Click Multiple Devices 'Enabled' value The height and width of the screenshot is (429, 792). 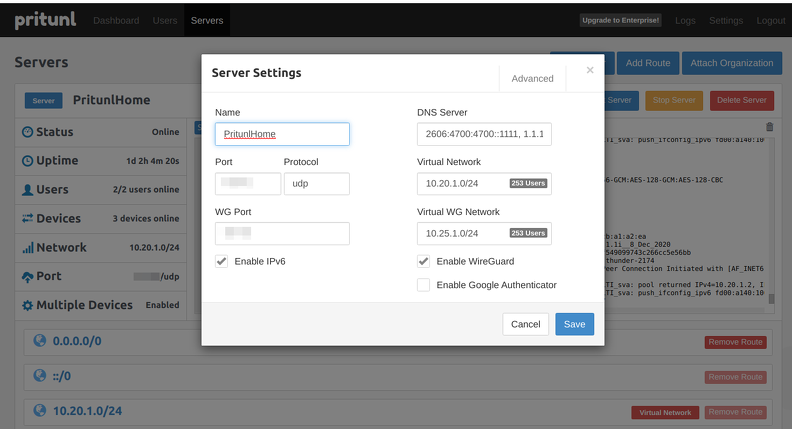pyautogui.click(x=162, y=305)
